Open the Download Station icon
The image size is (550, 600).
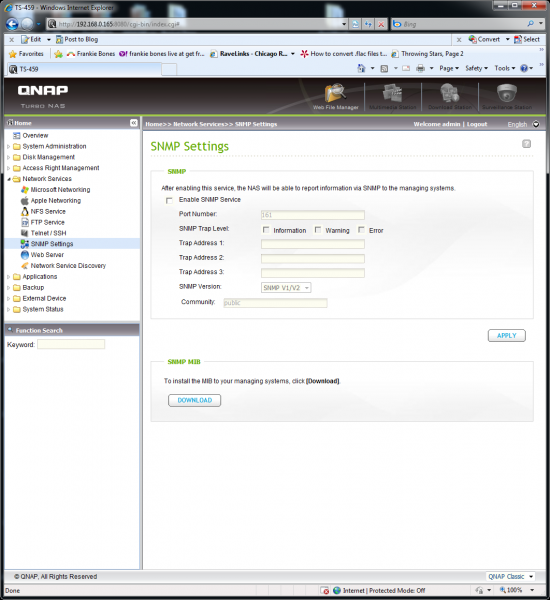[x=450, y=97]
